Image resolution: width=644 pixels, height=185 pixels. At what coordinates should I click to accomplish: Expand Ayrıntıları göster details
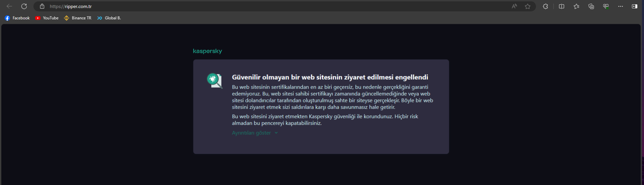[x=255, y=133]
